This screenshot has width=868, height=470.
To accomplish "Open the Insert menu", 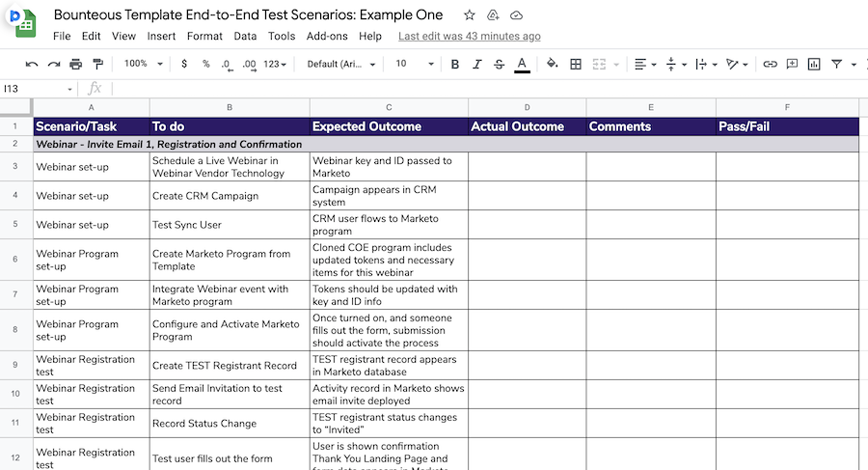I will [x=161, y=36].
